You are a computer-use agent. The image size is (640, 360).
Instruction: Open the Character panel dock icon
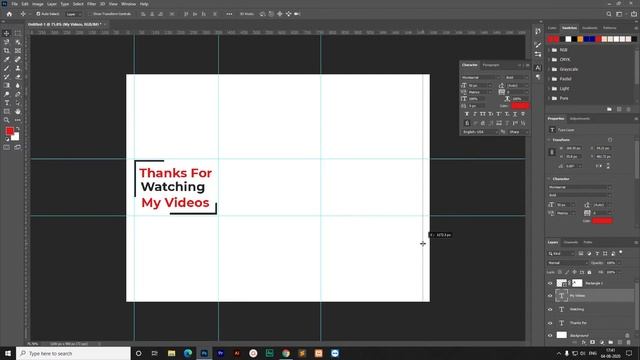click(x=538, y=68)
